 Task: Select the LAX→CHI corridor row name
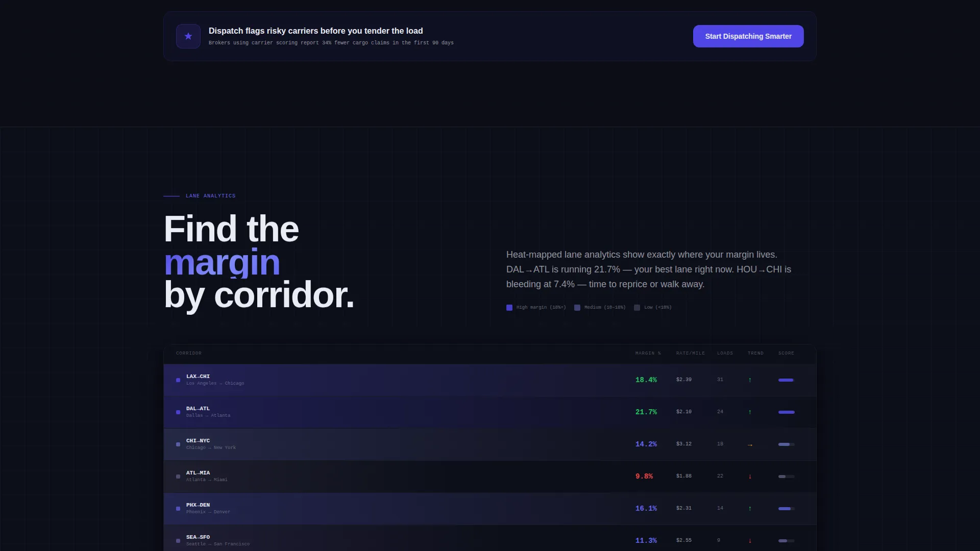[x=198, y=377]
